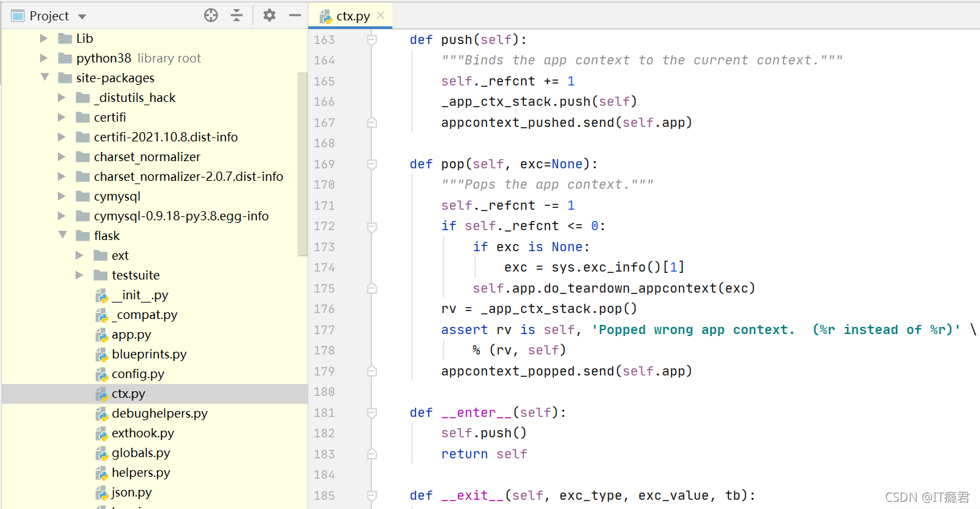
Task: Collapse the flask folder
Action: [x=62, y=236]
